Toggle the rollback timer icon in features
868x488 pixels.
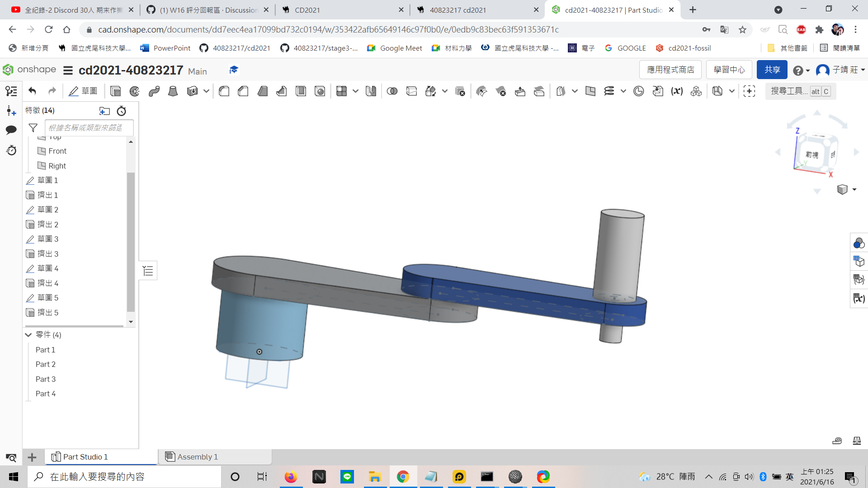(122, 111)
